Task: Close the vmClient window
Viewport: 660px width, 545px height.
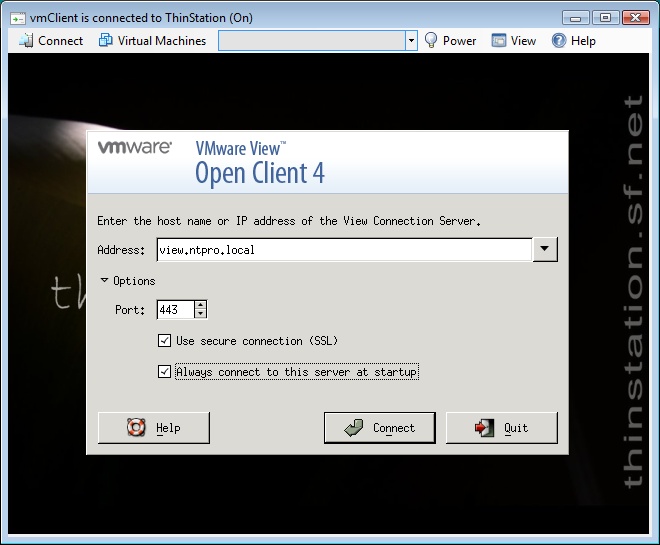Action: [x=635, y=18]
